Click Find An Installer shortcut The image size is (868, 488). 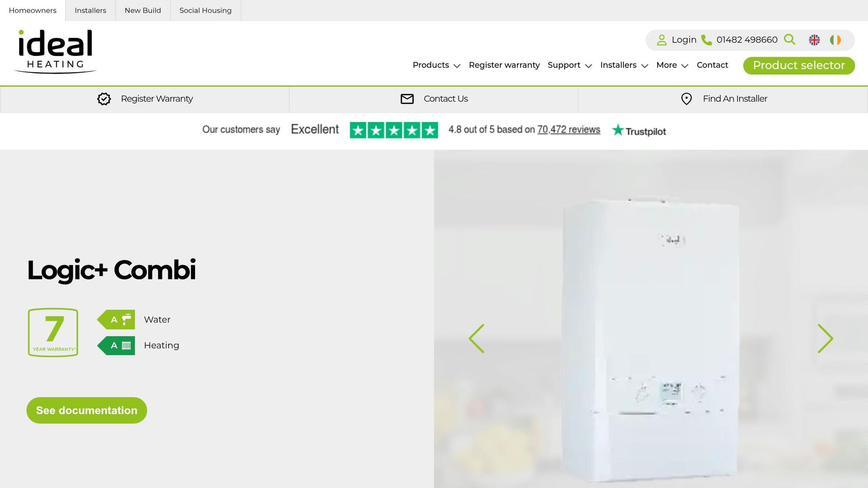pyautogui.click(x=723, y=99)
